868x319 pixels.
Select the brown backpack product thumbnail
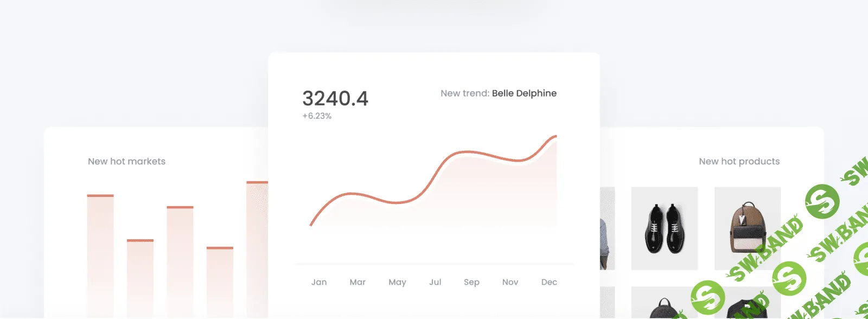(x=747, y=228)
